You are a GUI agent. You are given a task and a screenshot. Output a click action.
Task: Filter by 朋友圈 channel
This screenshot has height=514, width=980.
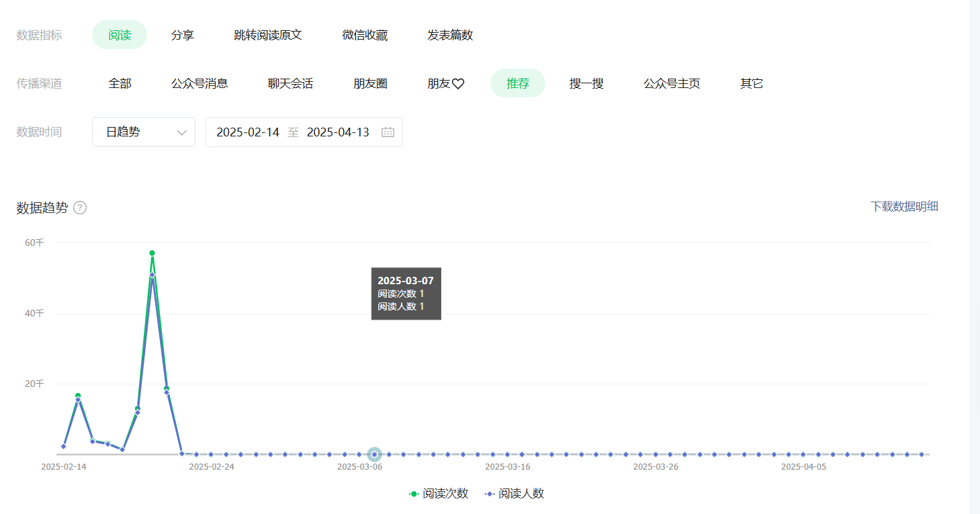pos(370,83)
